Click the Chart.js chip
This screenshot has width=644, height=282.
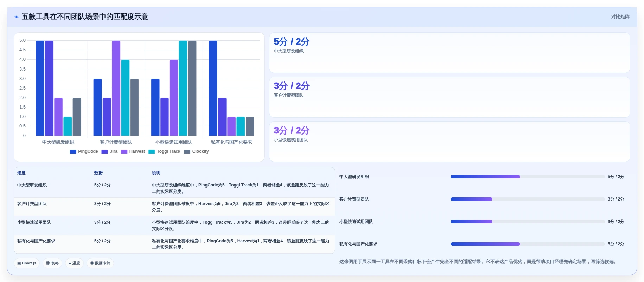pyautogui.click(x=27, y=263)
